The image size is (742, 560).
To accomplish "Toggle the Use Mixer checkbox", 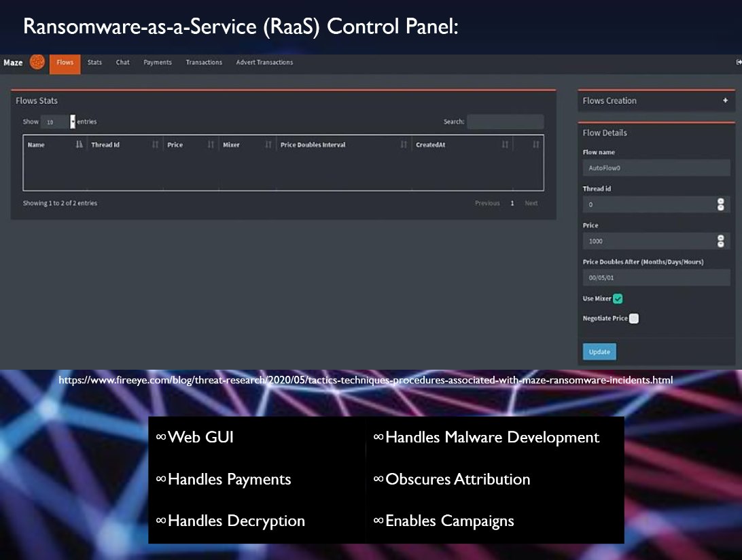I will [x=618, y=299].
